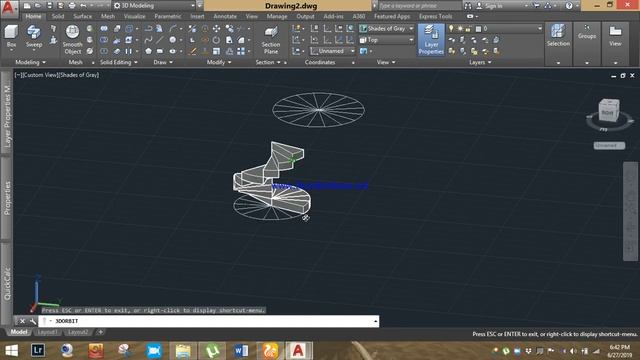The width and height of the screenshot is (640, 360).
Task: Click the Windows Start button
Action: (x=11, y=350)
